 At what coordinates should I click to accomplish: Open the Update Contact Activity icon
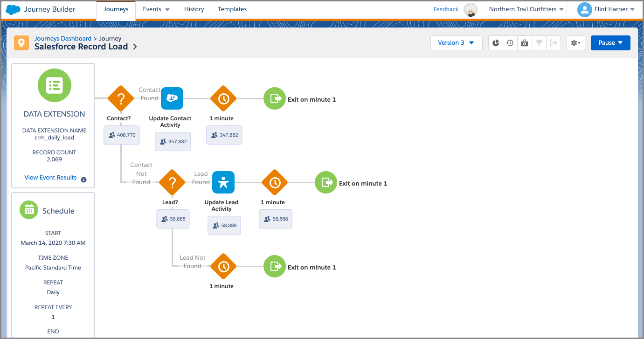click(x=172, y=98)
